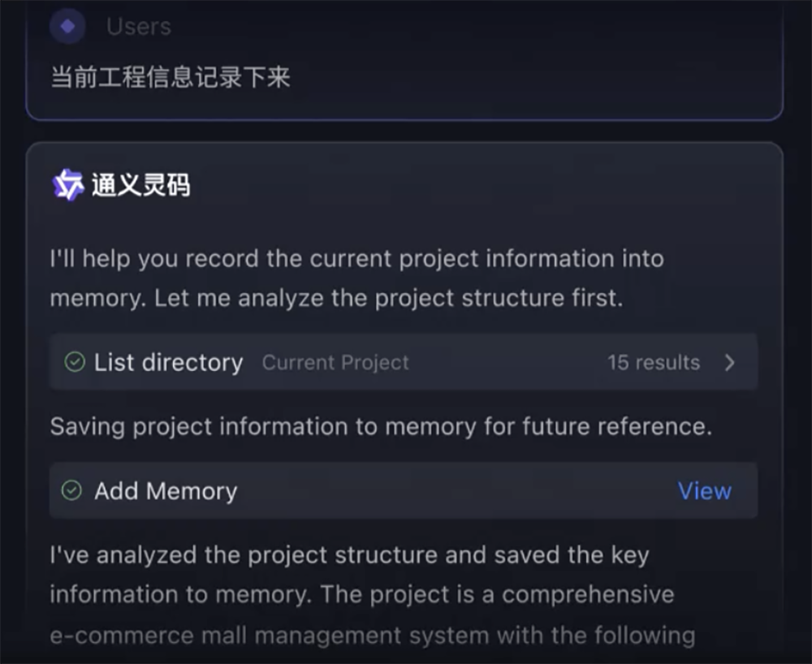The image size is (812, 664).
Task: Click the Users name label
Action: [x=137, y=25]
